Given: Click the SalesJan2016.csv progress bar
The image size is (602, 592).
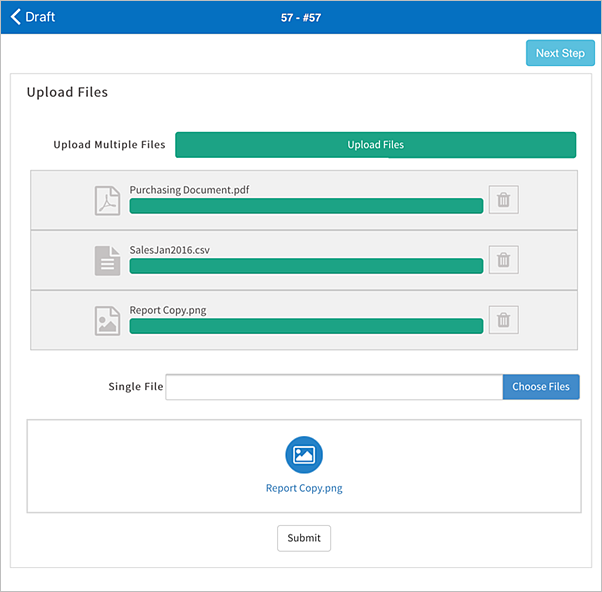Looking at the screenshot, I should coord(306,266).
